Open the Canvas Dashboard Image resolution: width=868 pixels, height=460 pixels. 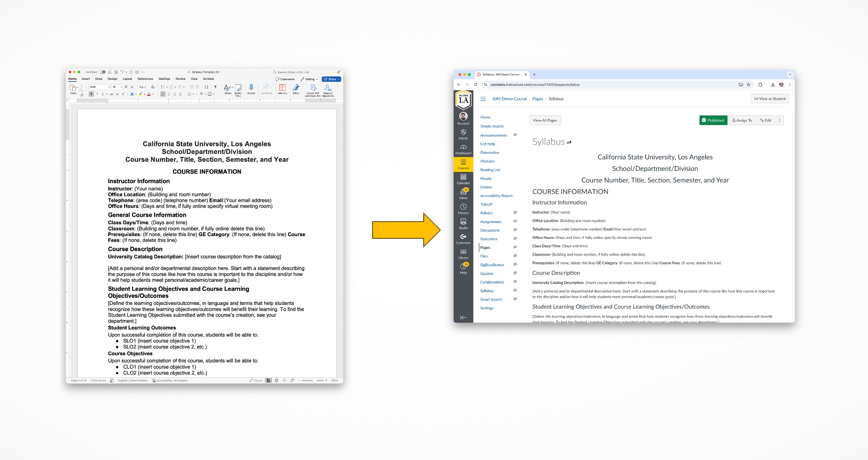point(463,150)
